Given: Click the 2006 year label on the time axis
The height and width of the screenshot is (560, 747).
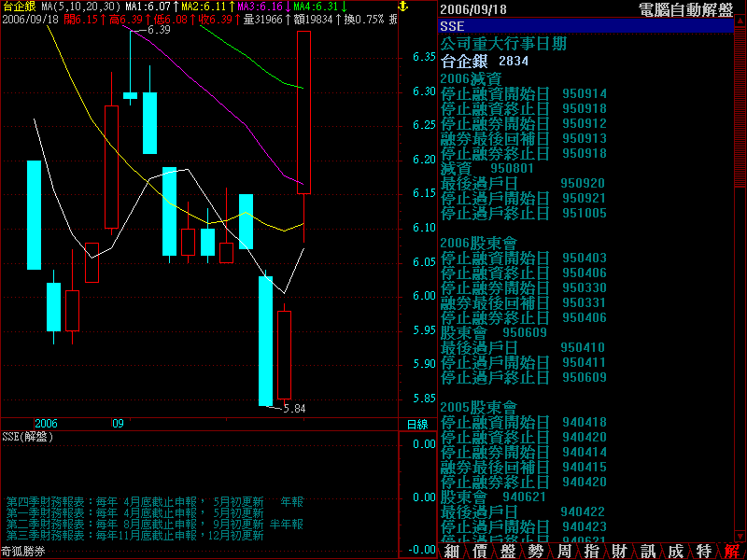Looking at the screenshot, I should [x=46, y=424].
